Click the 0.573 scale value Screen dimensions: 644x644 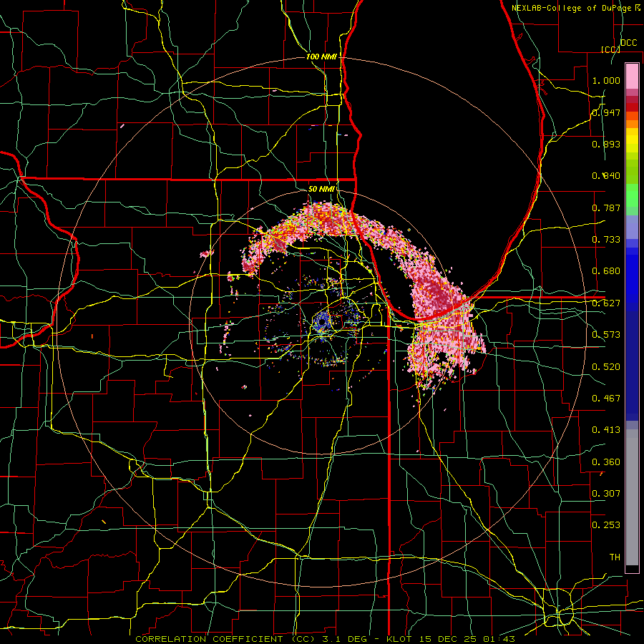[x=606, y=335]
